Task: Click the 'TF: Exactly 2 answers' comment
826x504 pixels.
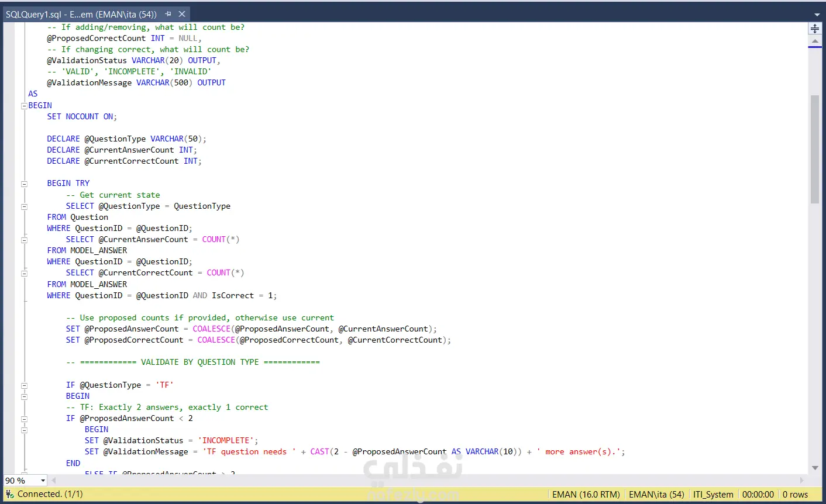Action: (x=167, y=407)
